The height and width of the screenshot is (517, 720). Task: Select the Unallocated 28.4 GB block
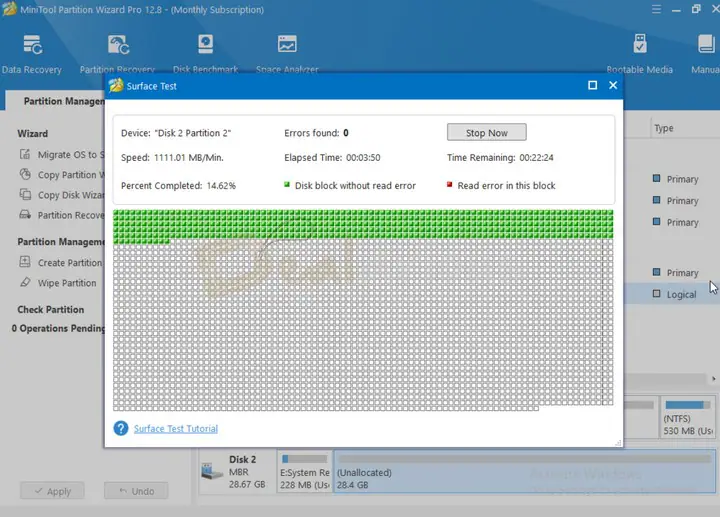pyautogui.click(x=524, y=472)
